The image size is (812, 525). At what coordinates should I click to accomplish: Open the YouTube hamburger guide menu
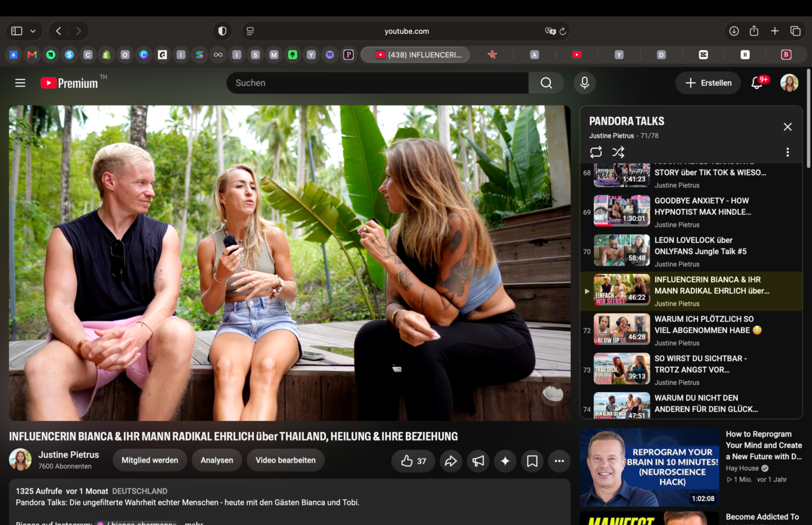(20, 83)
